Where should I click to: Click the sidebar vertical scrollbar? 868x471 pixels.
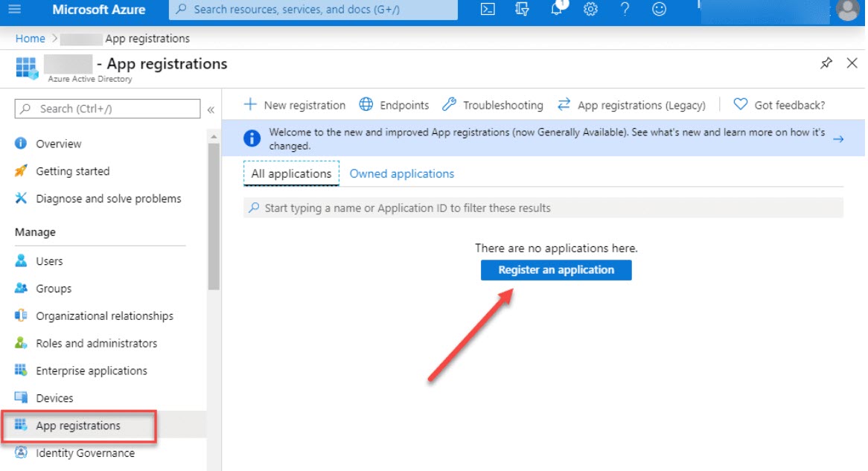point(214,216)
